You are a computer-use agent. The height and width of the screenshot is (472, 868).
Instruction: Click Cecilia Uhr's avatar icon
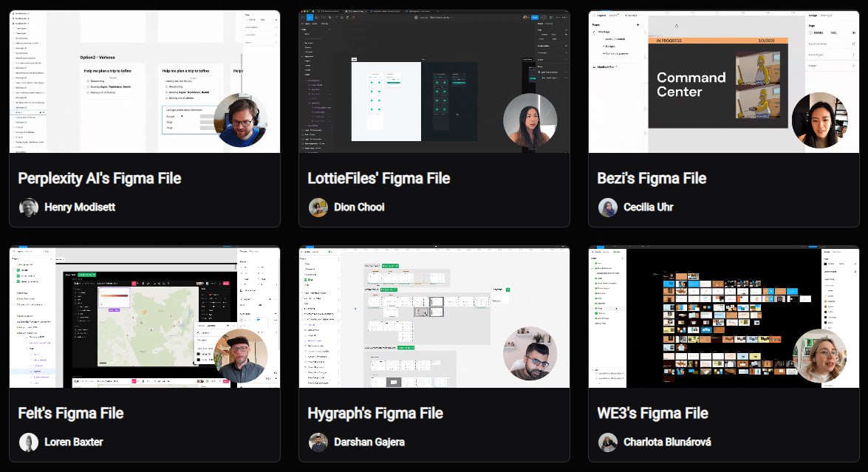coord(608,208)
